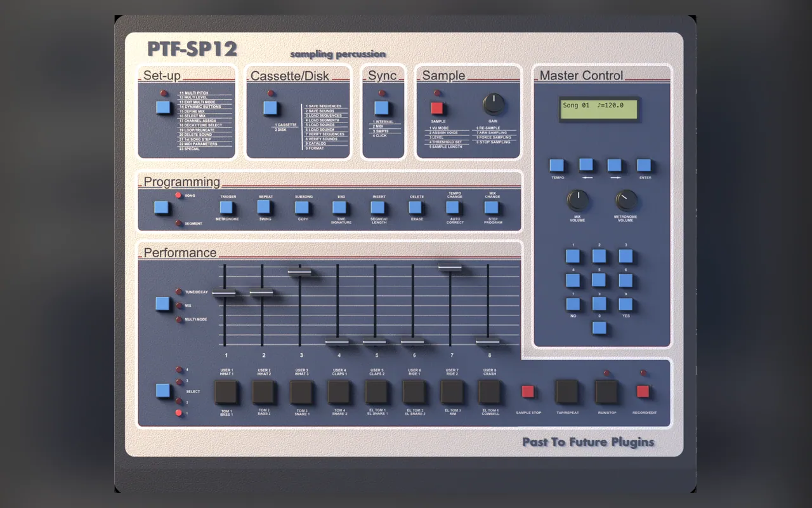This screenshot has height=508, width=812.
Task: Click the Song 01 tempo LCD display
Action: click(x=599, y=109)
